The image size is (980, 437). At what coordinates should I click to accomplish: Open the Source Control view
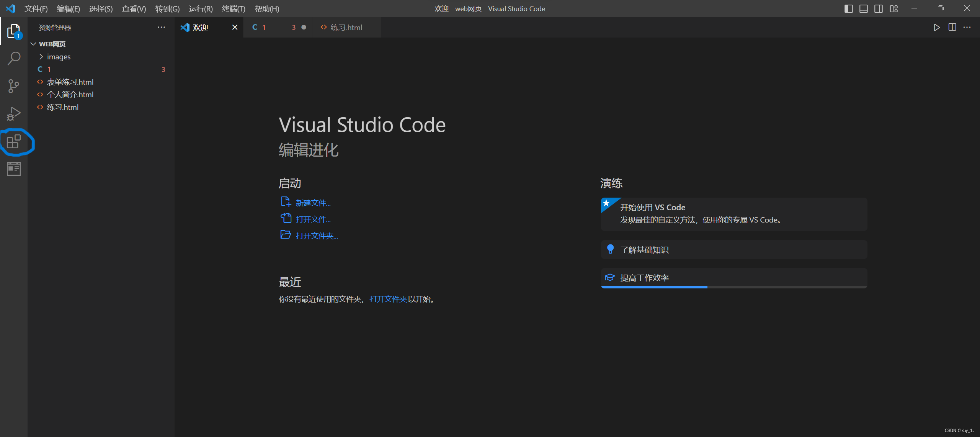(x=14, y=86)
